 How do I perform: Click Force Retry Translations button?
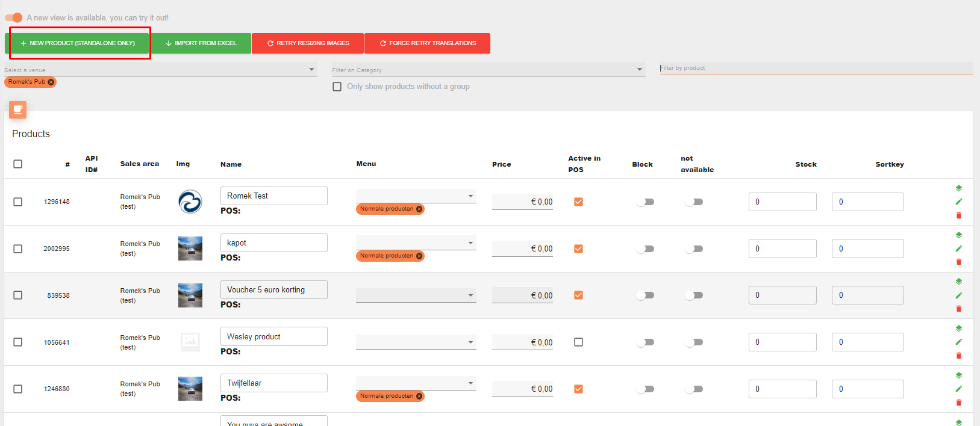427,43
